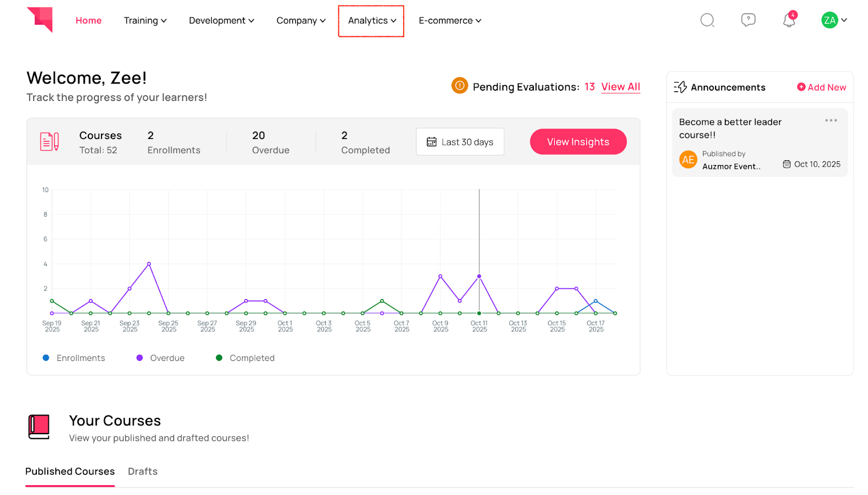Open the Last 30 days date filter

pyautogui.click(x=460, y=142)
